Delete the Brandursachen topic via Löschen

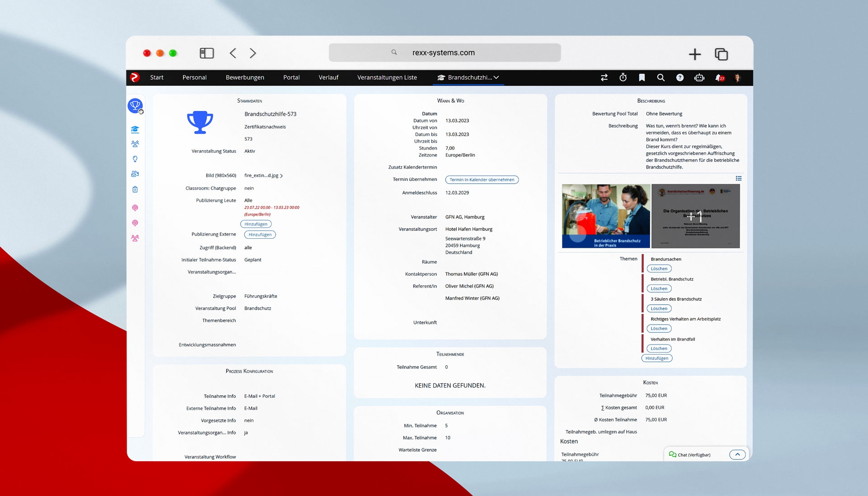(x=659, y=269)
